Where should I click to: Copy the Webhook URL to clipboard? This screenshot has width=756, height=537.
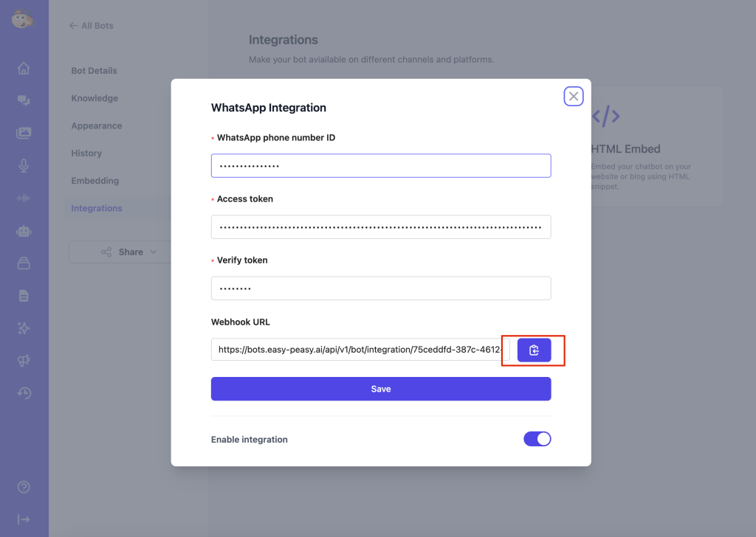point(534,350)
